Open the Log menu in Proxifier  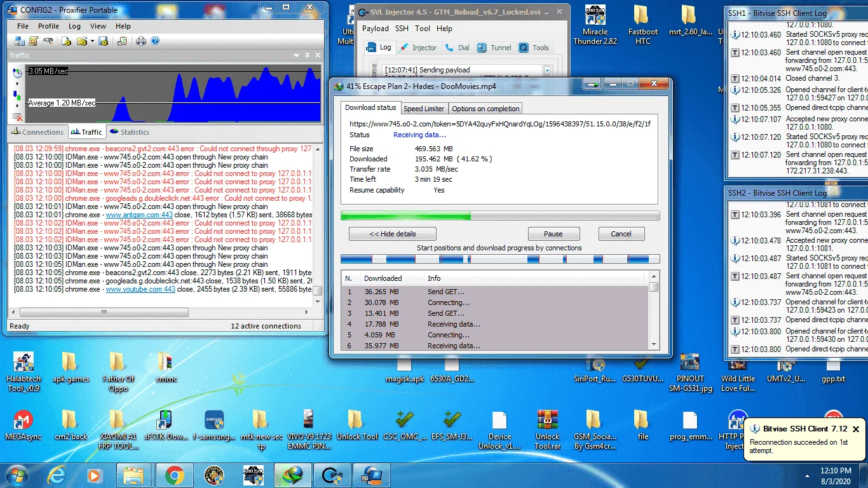coord(74,26)
